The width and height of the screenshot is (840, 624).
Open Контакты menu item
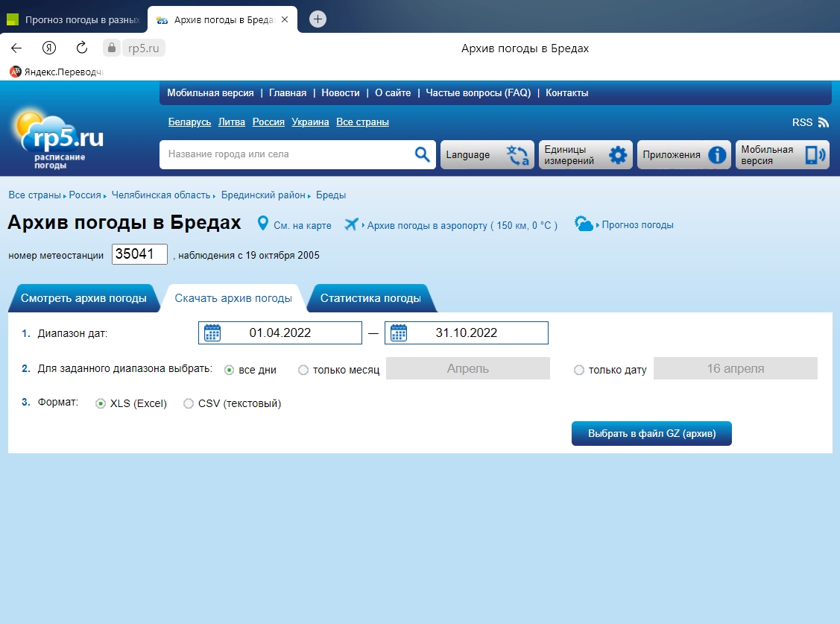(x=566, y=92)
